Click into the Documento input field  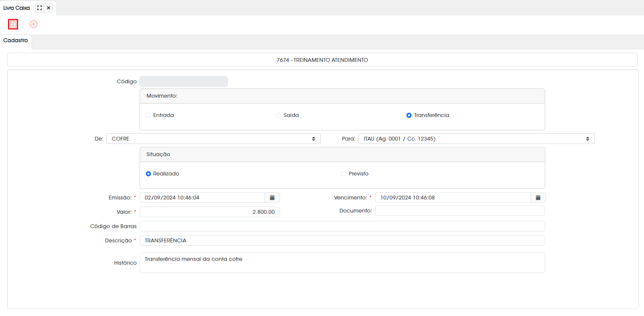460,210
